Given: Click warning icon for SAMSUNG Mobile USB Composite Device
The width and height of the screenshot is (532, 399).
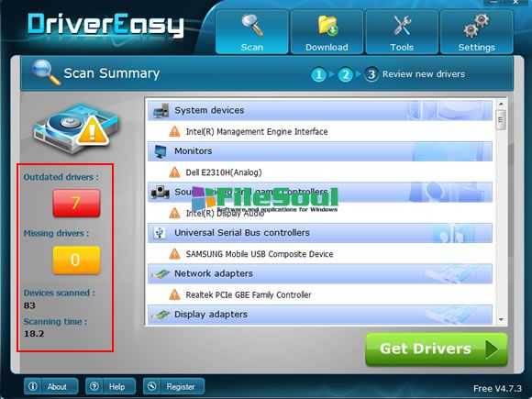Looking at the screenshot, I should (174, 253).
